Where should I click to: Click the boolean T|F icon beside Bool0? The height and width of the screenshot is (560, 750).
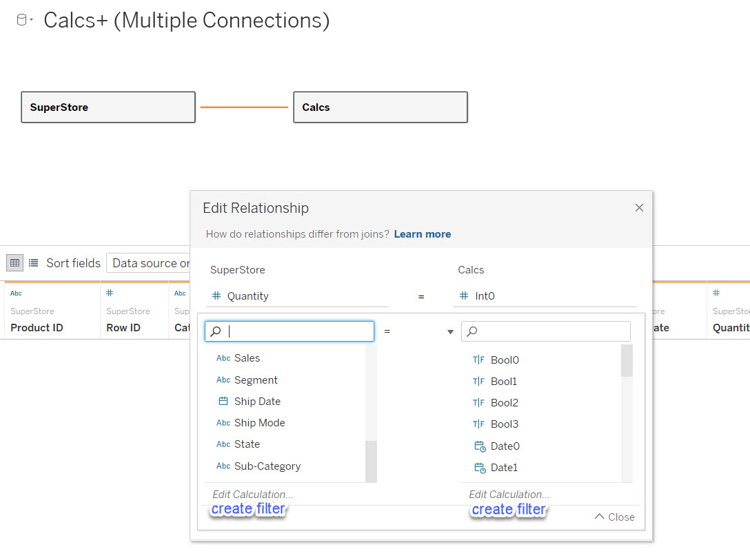479,360
